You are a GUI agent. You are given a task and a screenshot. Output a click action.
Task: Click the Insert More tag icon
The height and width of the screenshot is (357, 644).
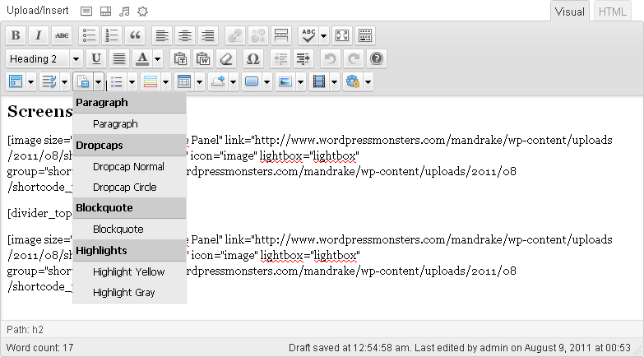coord(281,35)
